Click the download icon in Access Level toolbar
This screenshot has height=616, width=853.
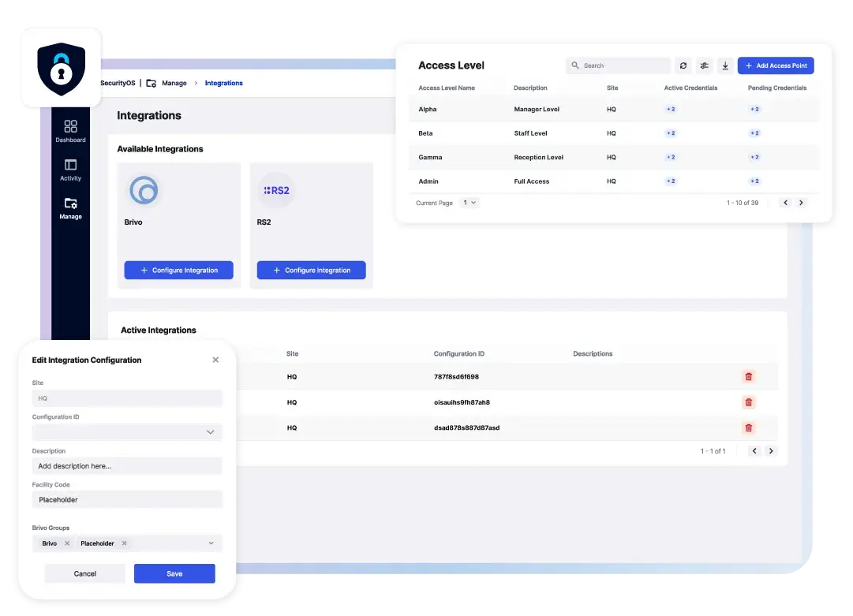pyautogui.click(x=725, y=66)
